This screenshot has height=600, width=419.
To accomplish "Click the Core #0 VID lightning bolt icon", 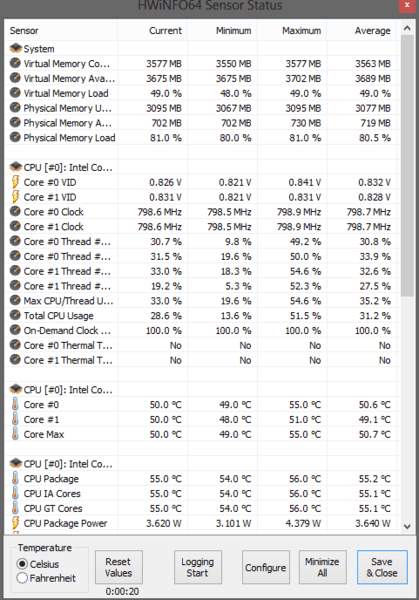I will point(15,182).
